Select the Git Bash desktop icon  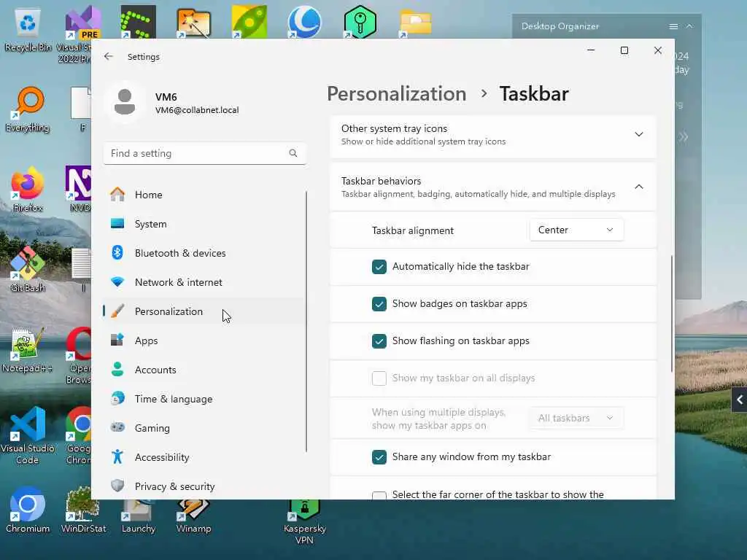coord(28,270)
